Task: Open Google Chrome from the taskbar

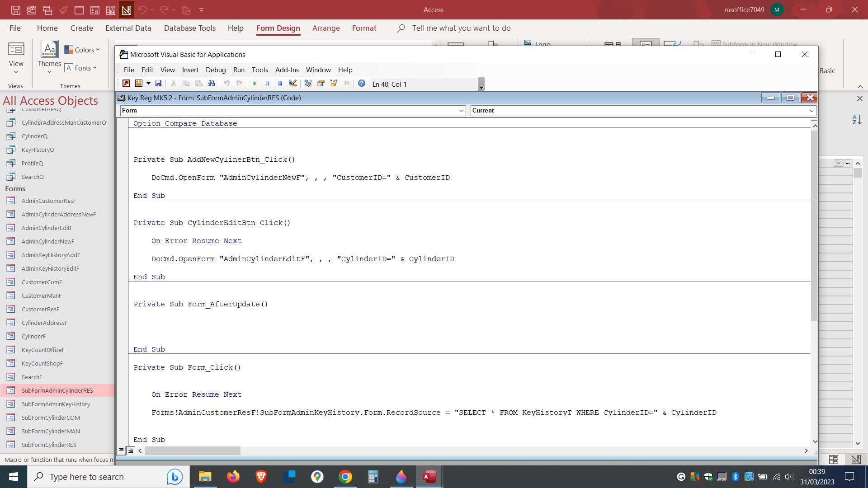Action: click(345, 477)
